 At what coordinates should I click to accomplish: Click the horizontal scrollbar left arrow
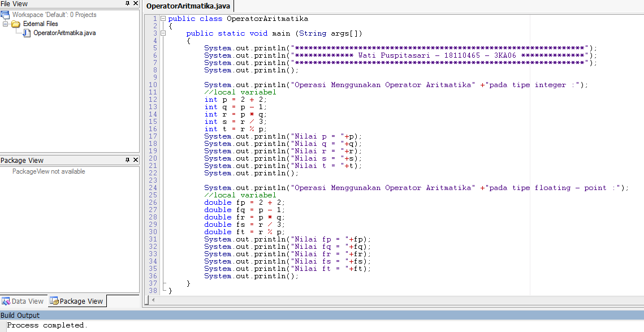coord(153,300)
